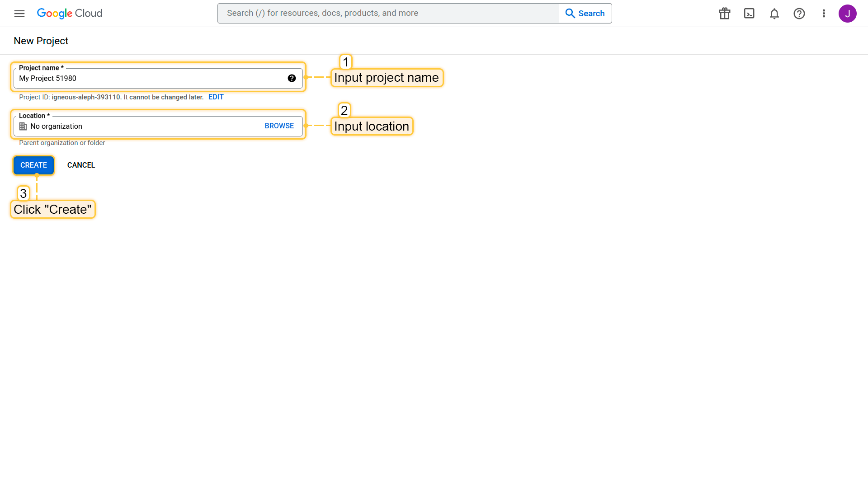Click the New Project page heading

pyautogui.click(x=41, y=41)
